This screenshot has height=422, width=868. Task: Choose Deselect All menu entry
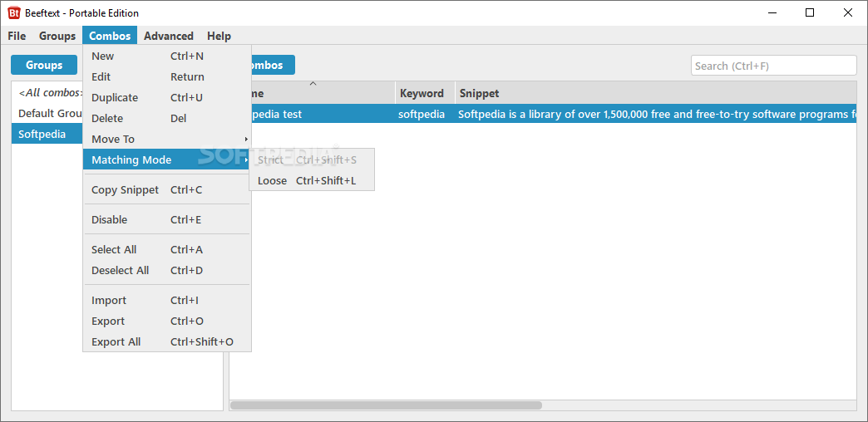[x=167, y=271]
